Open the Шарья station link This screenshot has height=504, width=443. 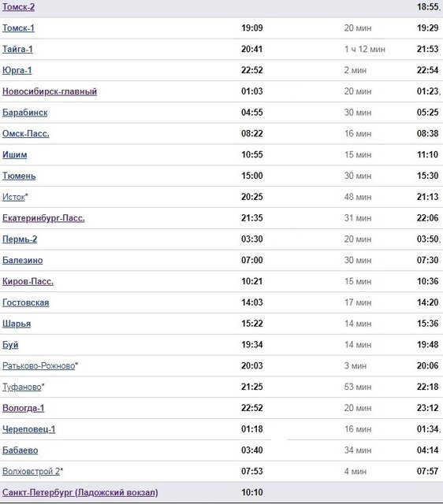(x=17, y=324)
